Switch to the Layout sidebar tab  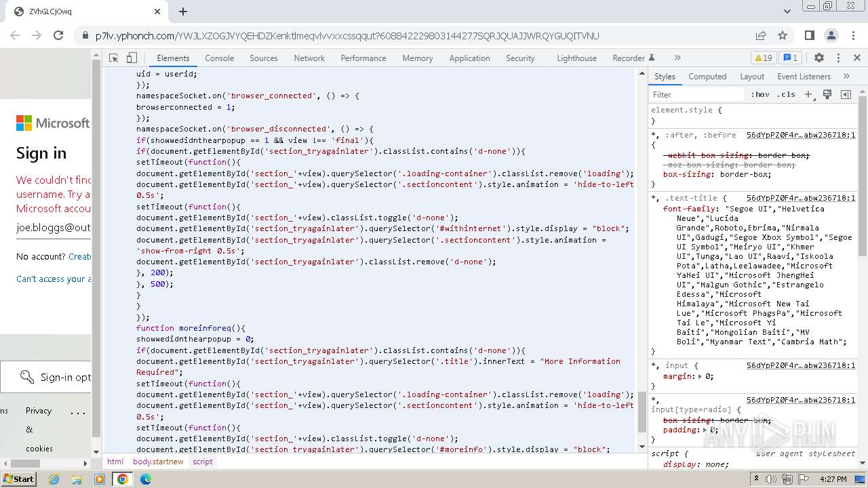[752, 77]
